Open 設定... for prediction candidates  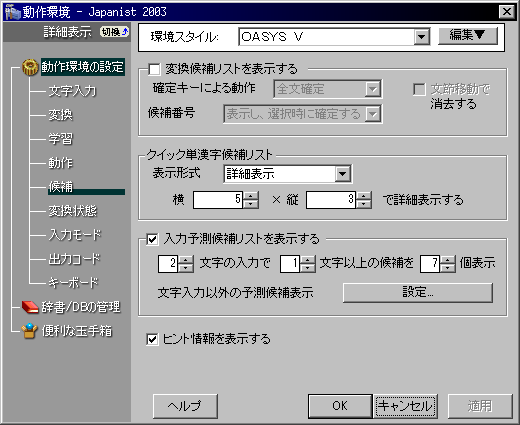418,292
